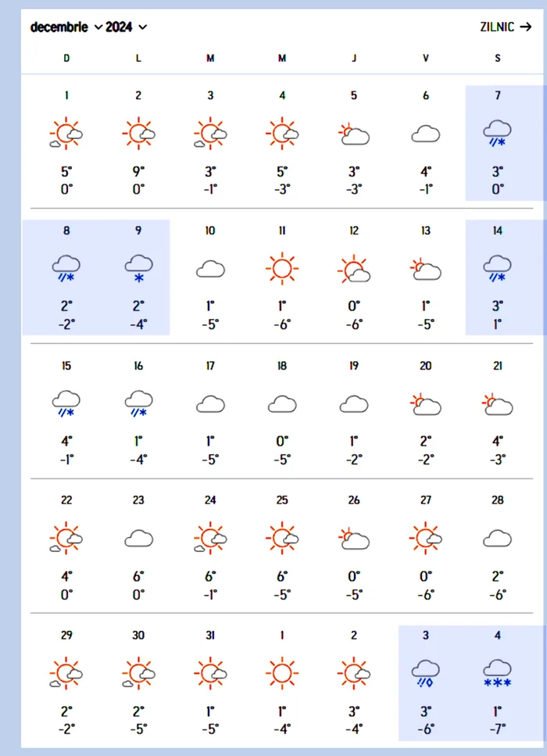
Task: Click the sunny icon on January 1
Action: click(282, 674)
